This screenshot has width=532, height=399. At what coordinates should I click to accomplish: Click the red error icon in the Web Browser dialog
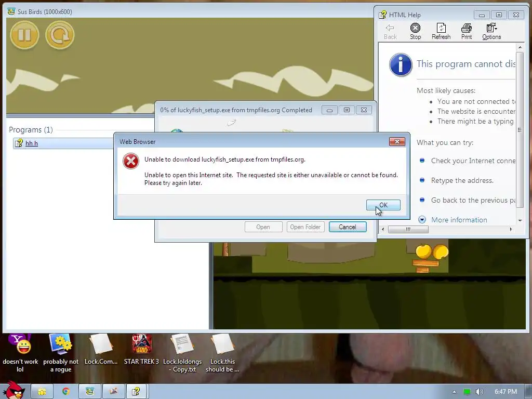(131, 161)
